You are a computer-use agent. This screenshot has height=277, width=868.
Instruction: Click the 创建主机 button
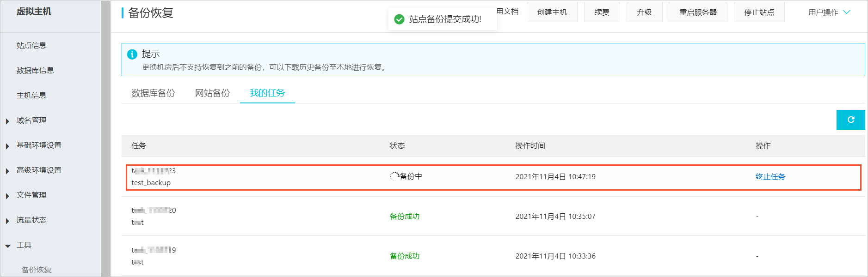pos(552,12)
